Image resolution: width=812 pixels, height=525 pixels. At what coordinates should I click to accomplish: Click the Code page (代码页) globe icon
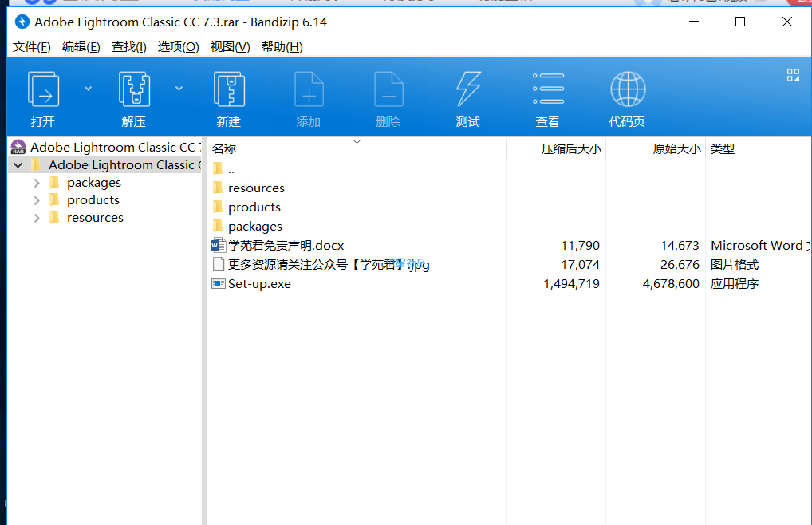(x=627, y=89)
